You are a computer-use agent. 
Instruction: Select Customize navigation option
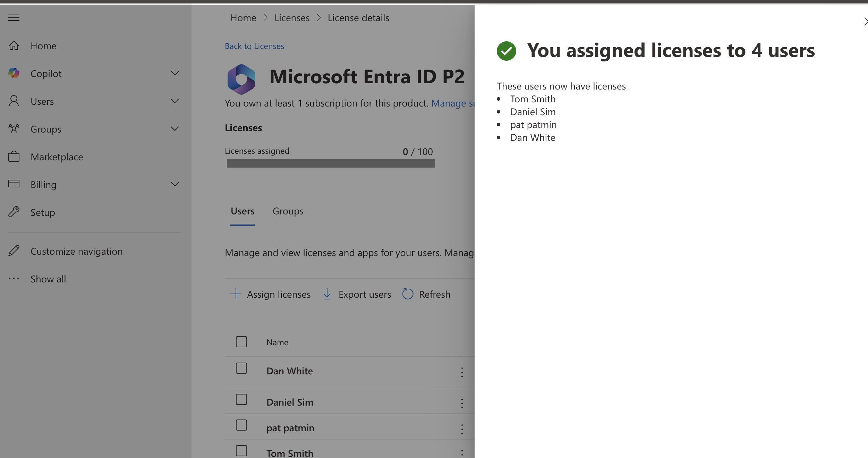pyautogui.click(x=77, y=251)
